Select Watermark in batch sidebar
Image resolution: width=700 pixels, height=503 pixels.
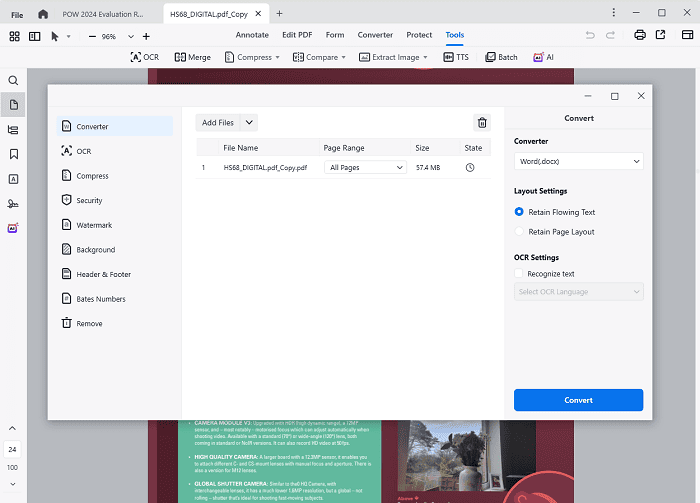pyautogui.click(x=94, y=225)
